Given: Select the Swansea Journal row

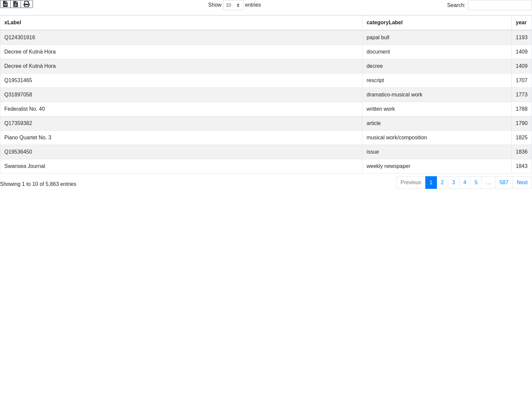Looking at the screenshot, I should coord(25,166).
